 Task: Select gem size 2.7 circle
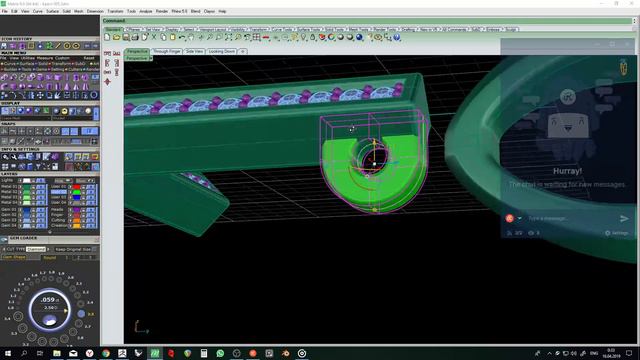(x=78, y=324)
